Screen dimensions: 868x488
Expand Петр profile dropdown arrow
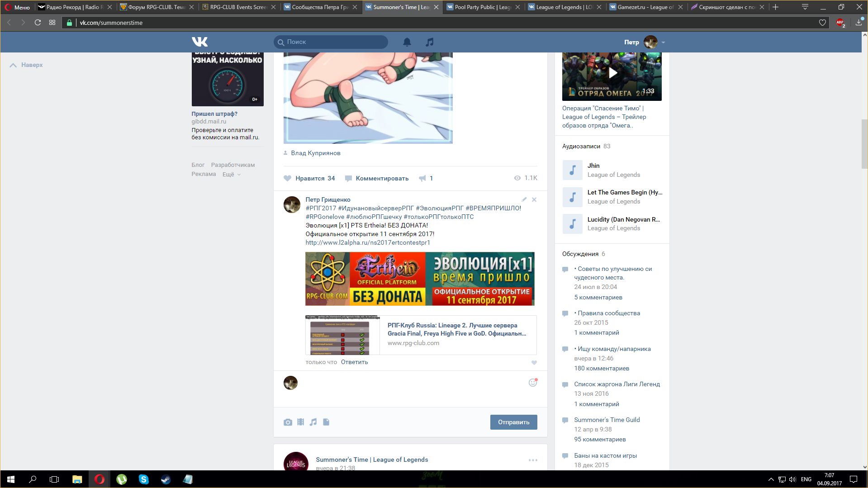(663, 43)
